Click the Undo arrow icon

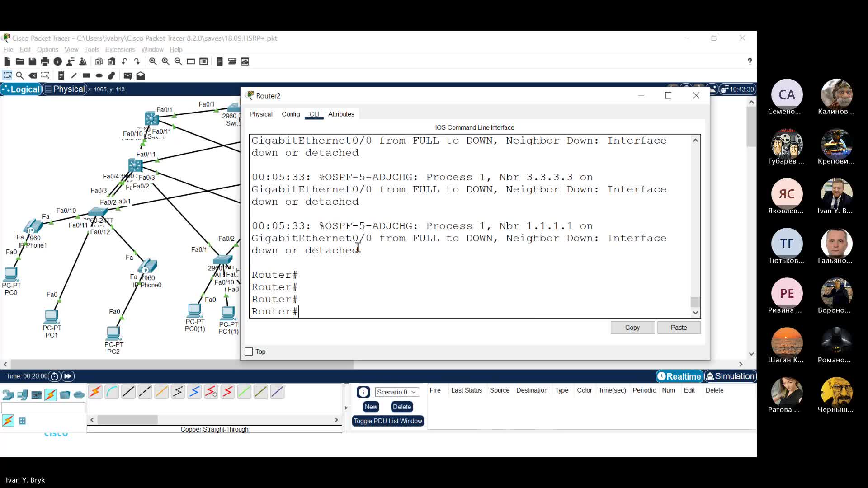124,61
